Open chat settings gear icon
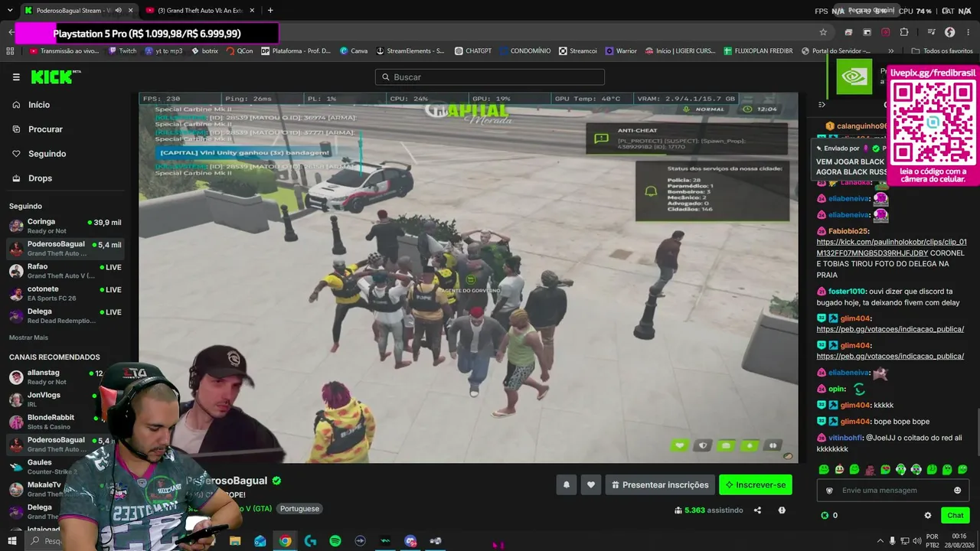This screenshot has width=980, height=551. click(928, 516)
